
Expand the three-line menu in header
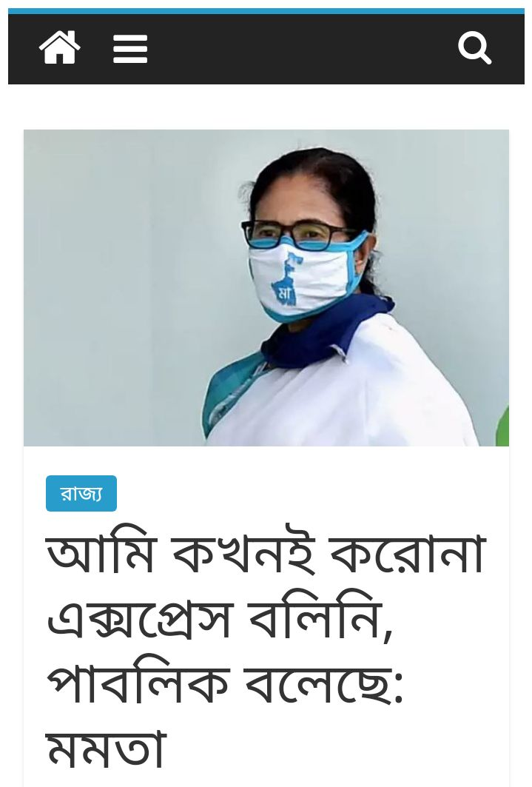(x=130, y=49)
